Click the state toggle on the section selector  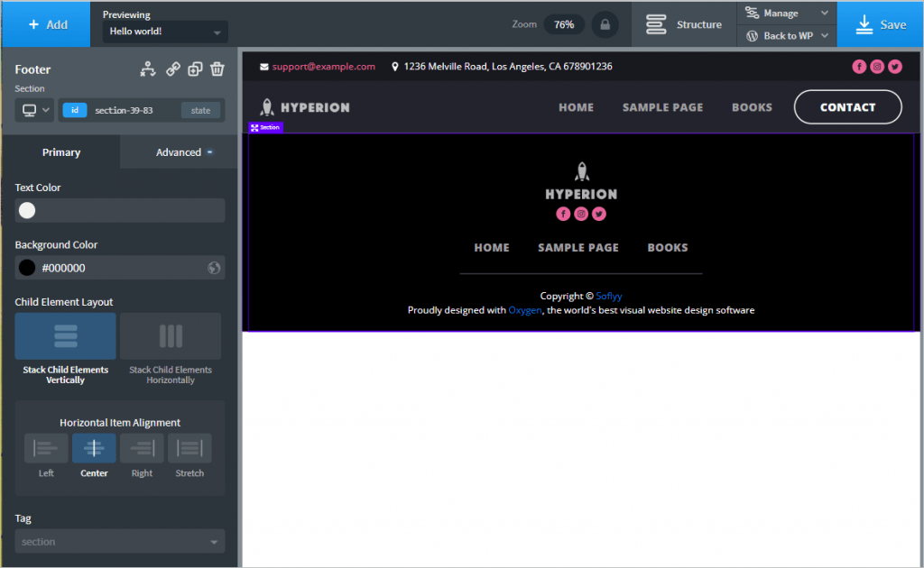pyautogui.click(x=200, y=110)
